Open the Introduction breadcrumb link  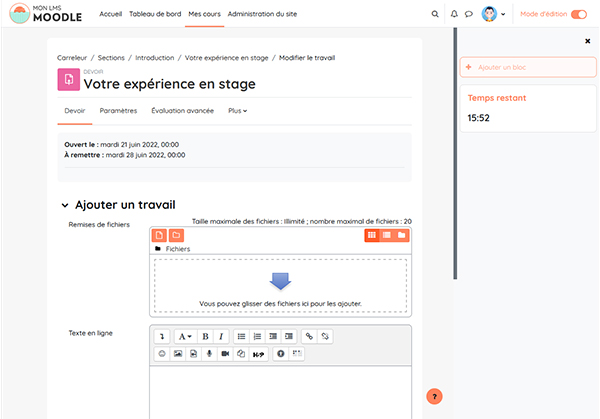[x=154, y=59]
